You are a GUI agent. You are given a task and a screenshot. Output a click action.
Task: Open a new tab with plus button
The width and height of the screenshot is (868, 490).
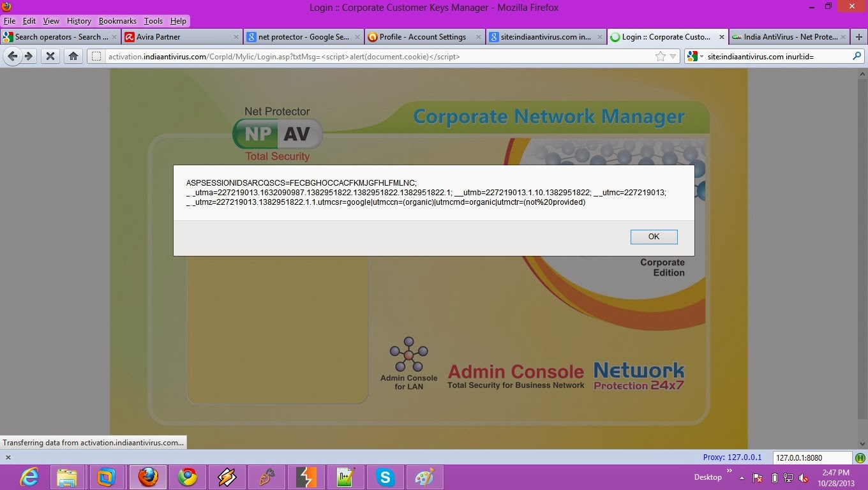tap(858, 37)
